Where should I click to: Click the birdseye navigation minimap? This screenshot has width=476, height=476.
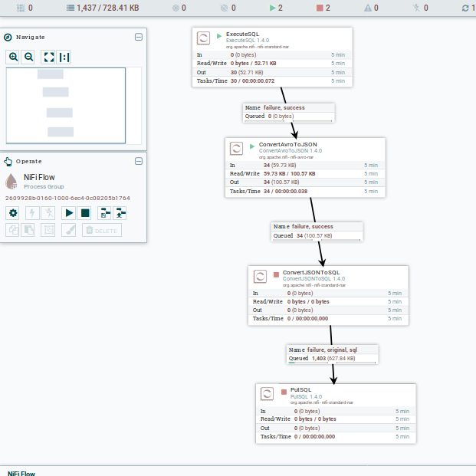(x=74, y=105)
